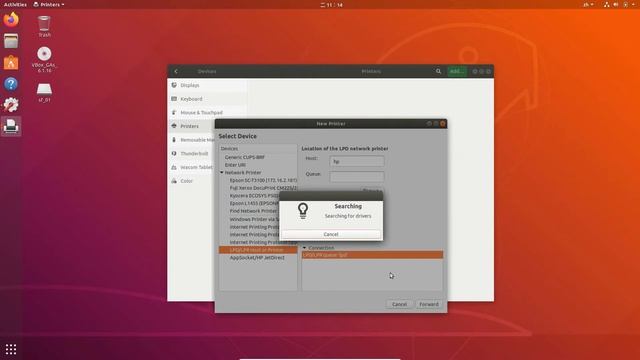Click the green Add button in Settings
The image size is (640, 360).
456,71
